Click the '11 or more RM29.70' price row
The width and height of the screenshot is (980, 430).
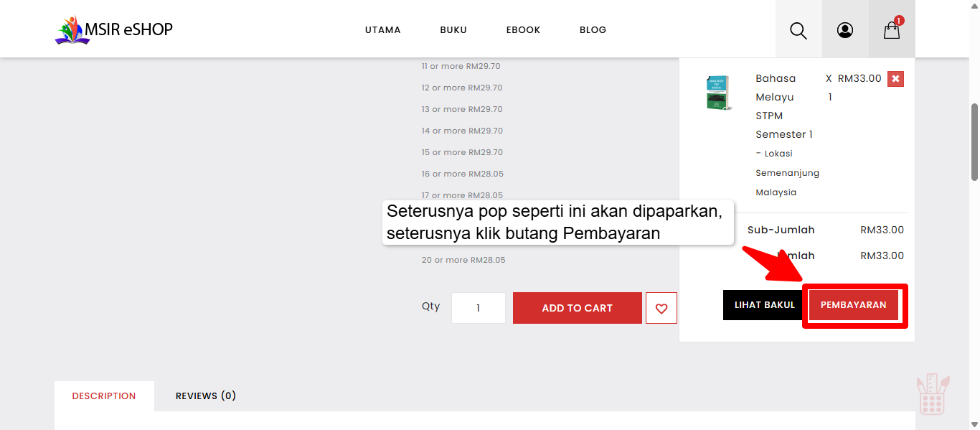(461, 66)
